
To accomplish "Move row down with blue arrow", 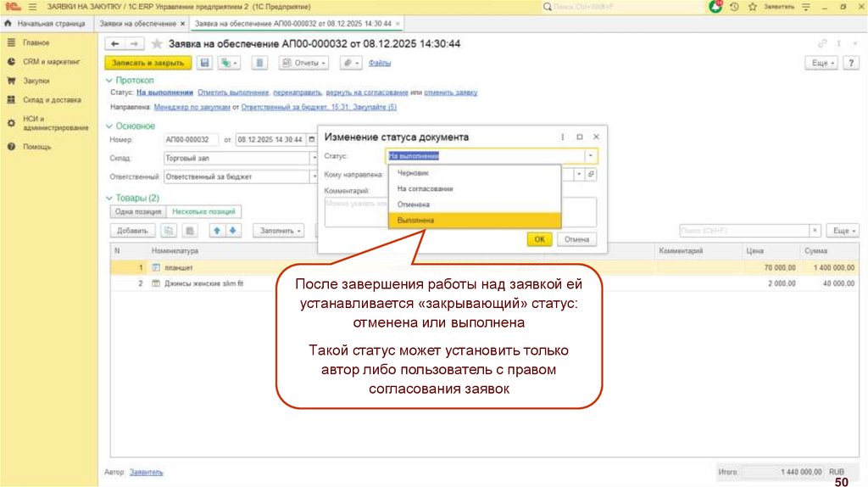I will (x=233, y=231).
